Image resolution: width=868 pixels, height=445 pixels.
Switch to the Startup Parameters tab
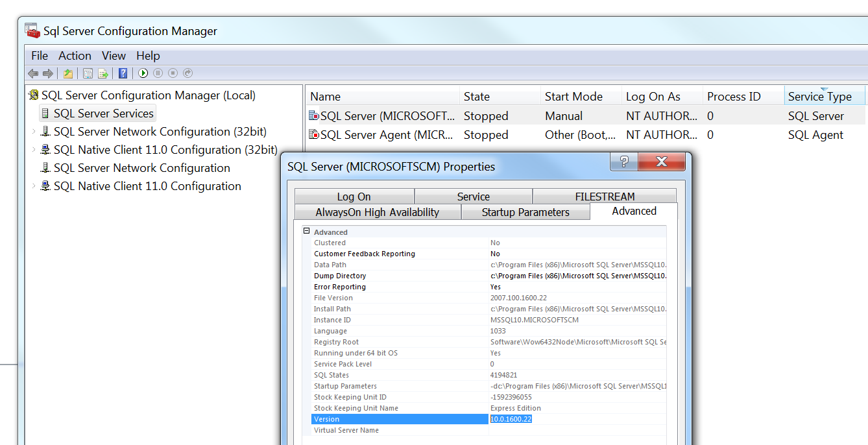(525, 212)
